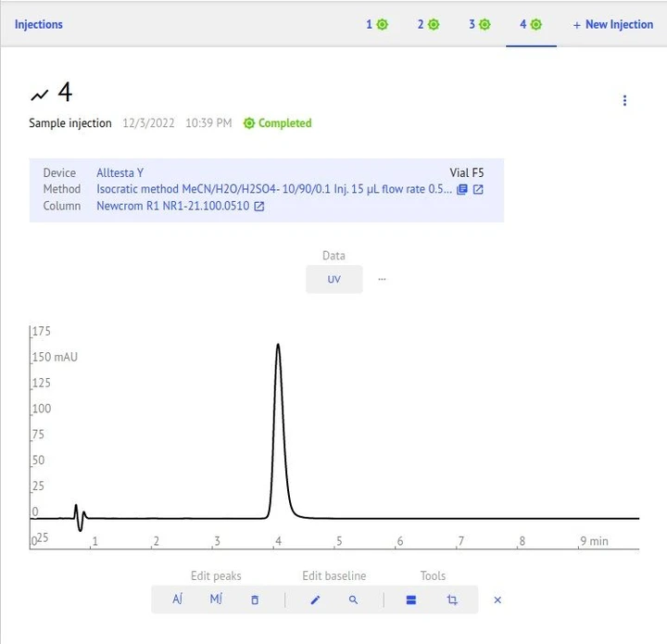667x644 pixels.
Task: Click the Sample injection label
Action: [x=70, y=123]
